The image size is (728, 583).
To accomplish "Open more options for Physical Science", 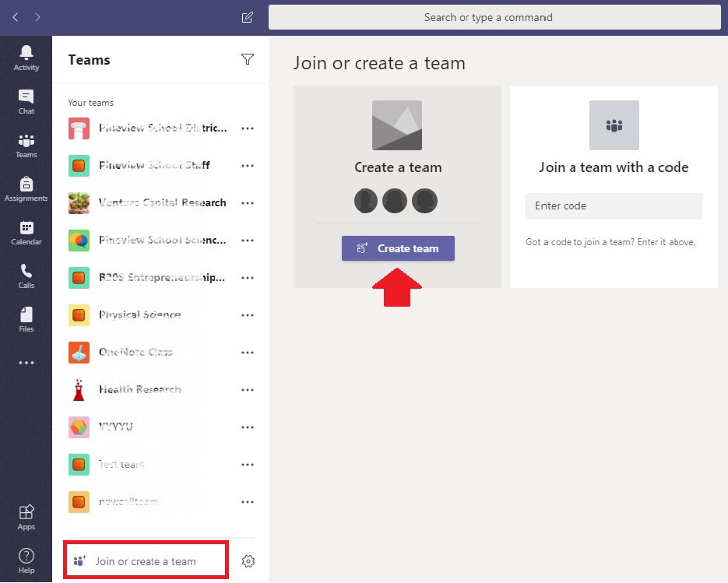I will click(248, 315).
